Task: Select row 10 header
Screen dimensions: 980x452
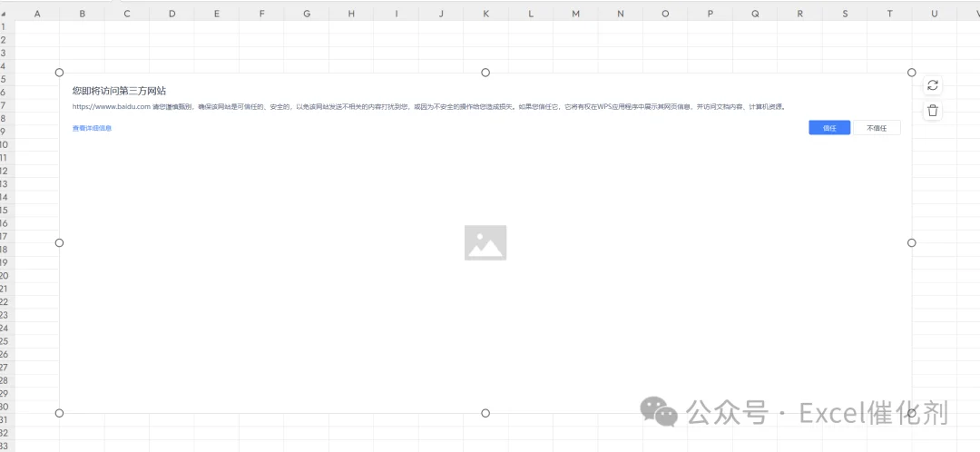Action: click(x=7, y=144)
